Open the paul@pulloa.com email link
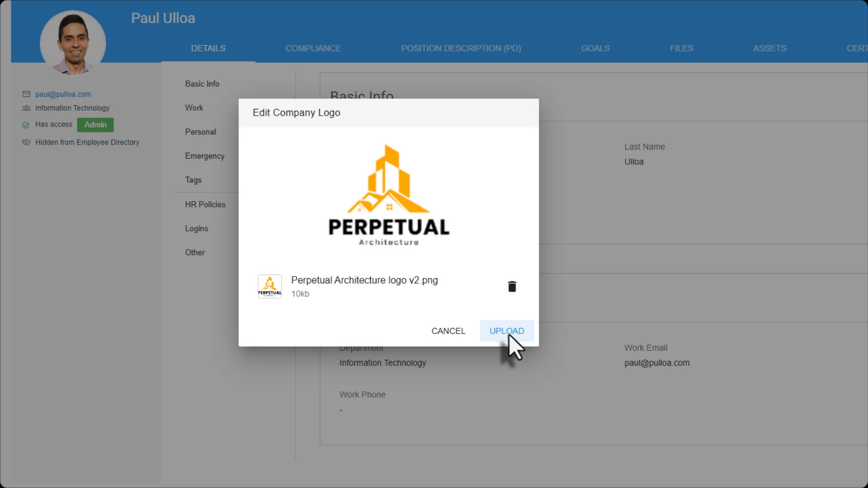Image resolution: width=868 pixels, height=488 pixels. 63,94
